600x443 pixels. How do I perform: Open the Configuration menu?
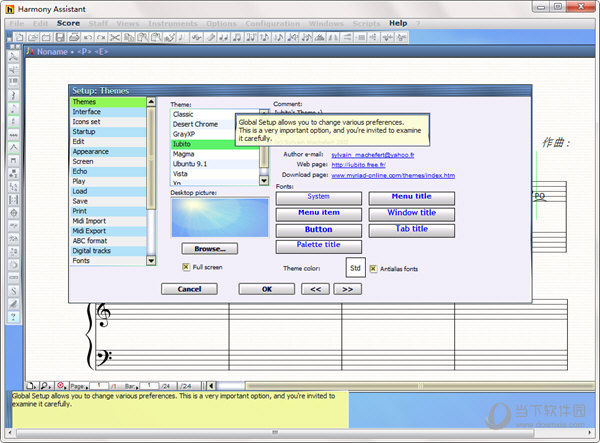click(x=272, y=23)
